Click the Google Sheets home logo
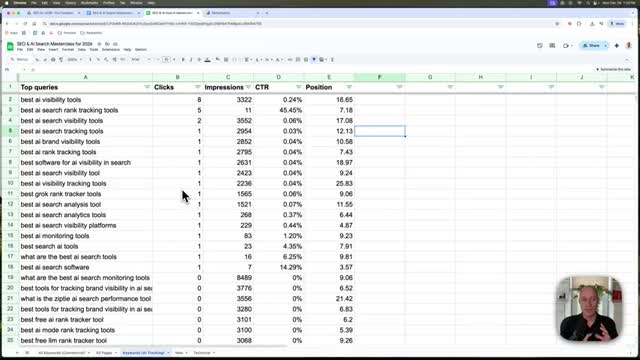The image size is (640, 360). [10, 46]
